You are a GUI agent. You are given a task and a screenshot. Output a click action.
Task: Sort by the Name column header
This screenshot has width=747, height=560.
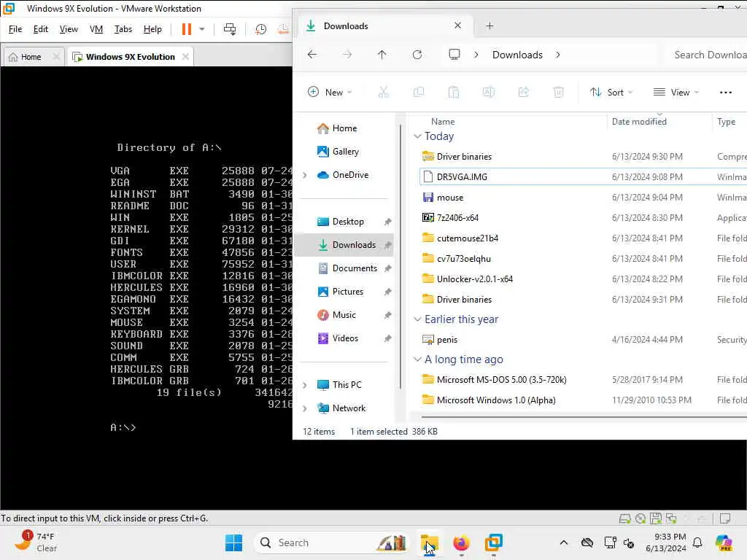[443, 122]
